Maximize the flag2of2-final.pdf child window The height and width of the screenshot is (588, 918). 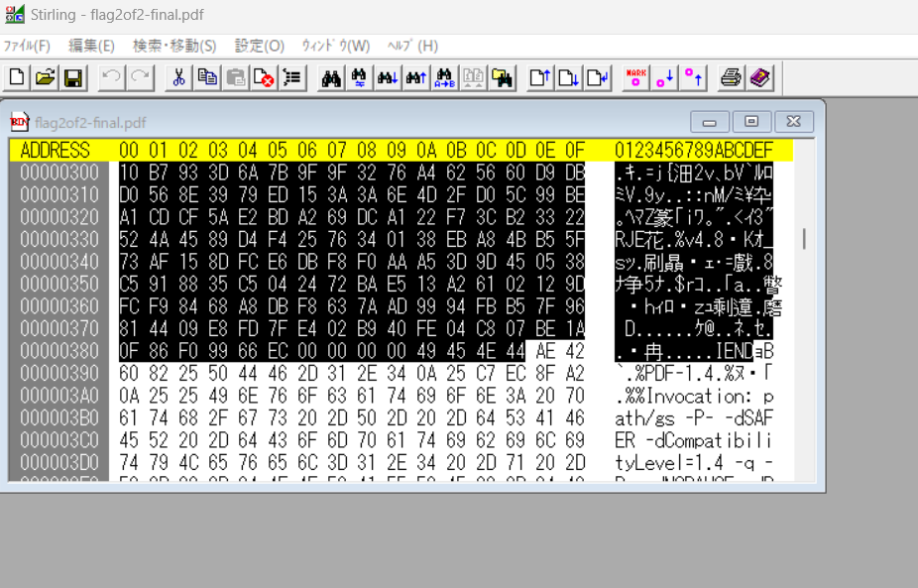click(751, 122)
